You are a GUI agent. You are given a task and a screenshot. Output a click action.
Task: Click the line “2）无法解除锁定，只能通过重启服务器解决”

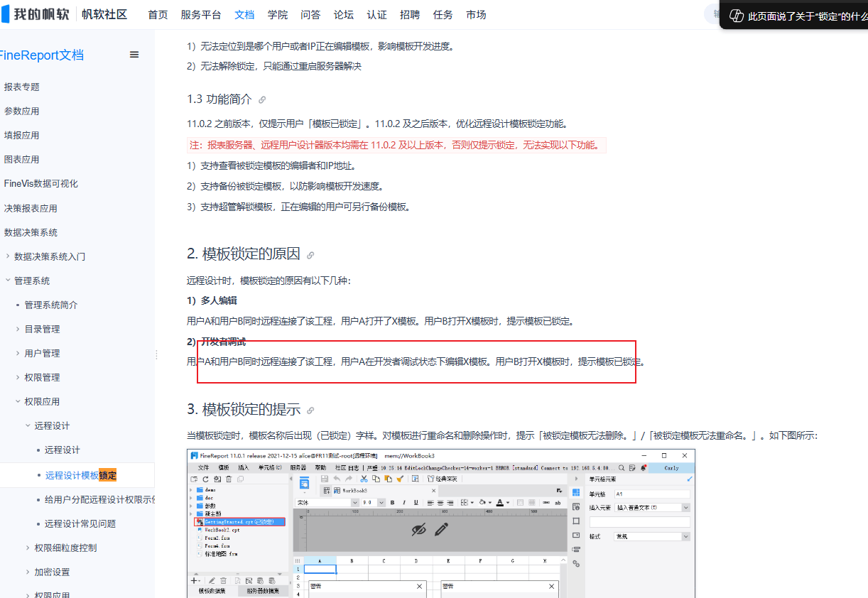click(274, 67)
